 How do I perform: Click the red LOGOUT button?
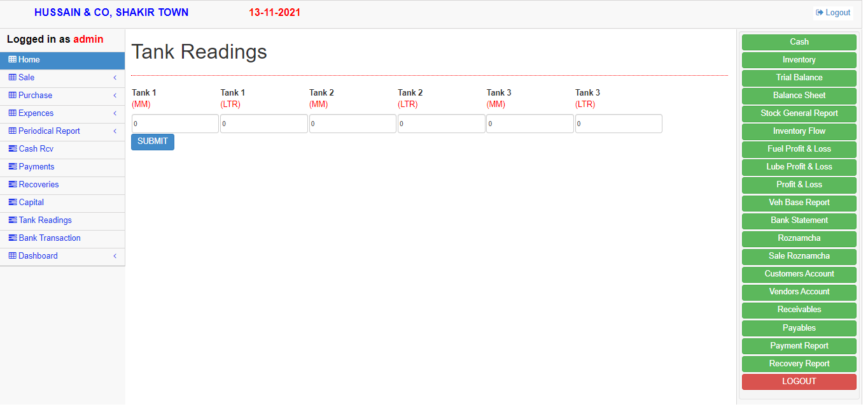(x=799, y=382)
